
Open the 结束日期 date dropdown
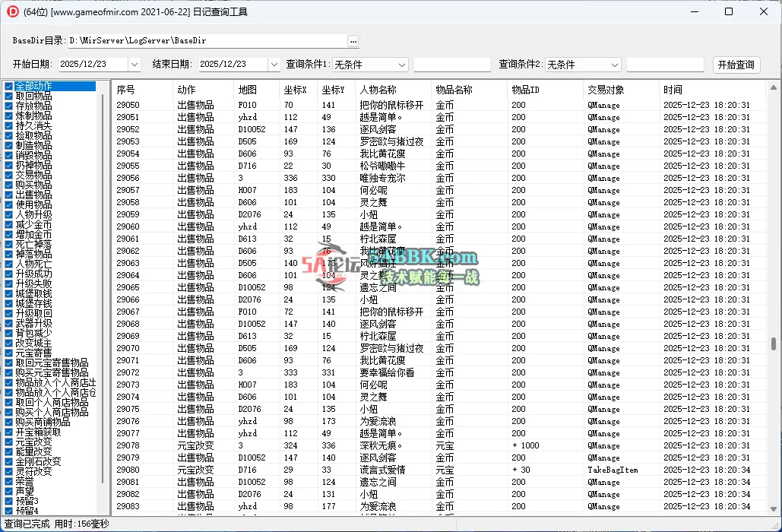pos(274,65)
